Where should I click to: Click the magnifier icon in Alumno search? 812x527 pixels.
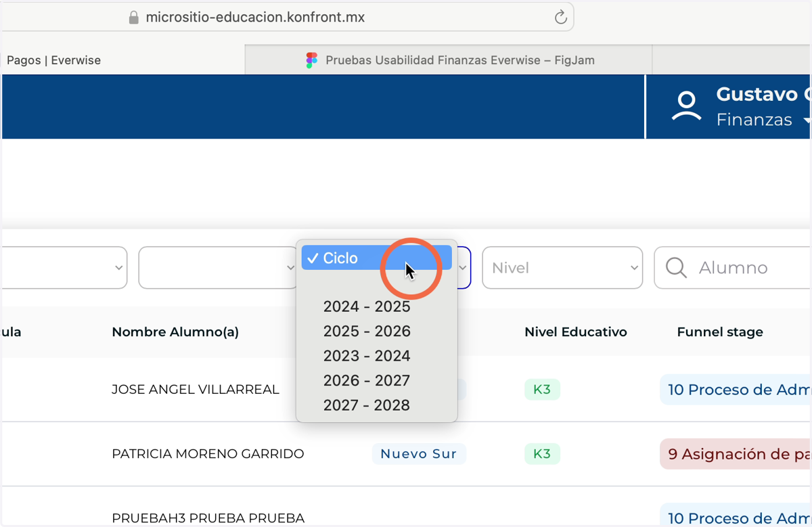point(676,268)
